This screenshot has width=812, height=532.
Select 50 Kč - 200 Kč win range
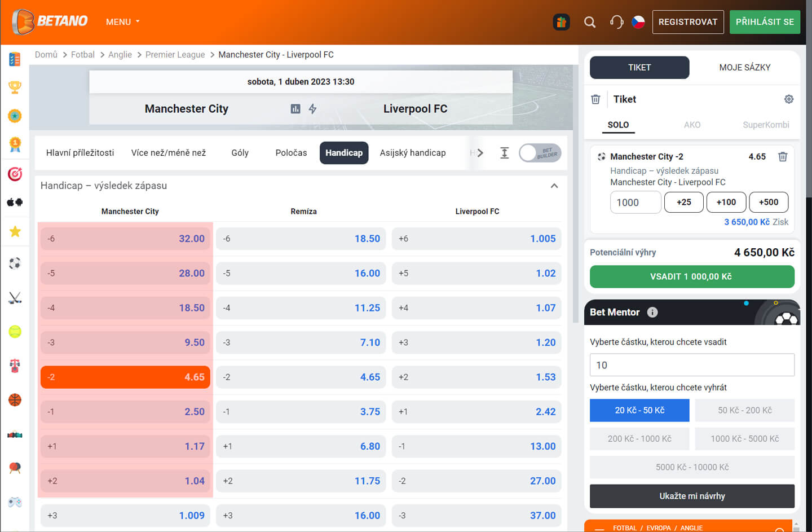pos(744,410)
